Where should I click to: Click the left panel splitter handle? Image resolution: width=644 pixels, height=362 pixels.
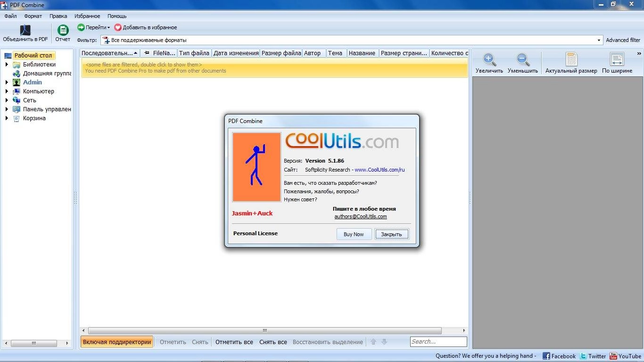point(75,198)
